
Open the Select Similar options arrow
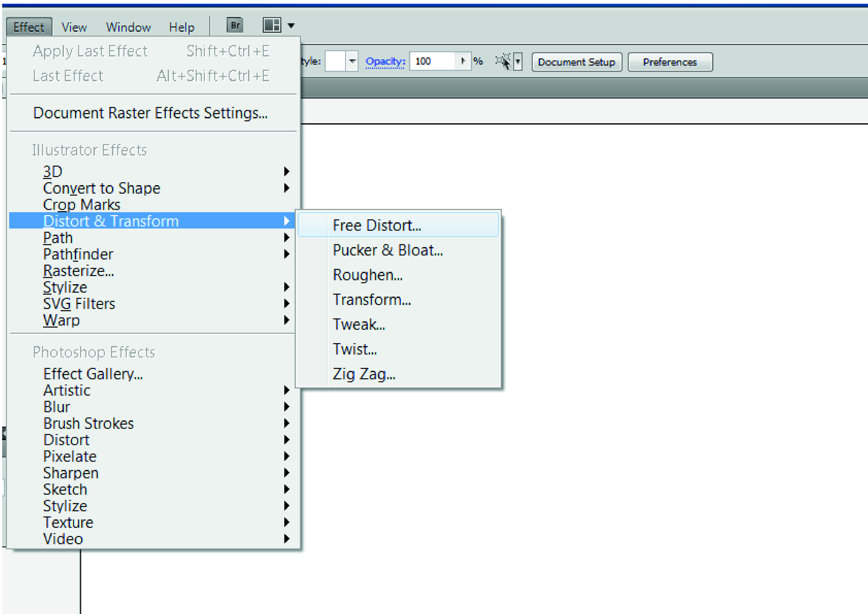pyautogui.click(x=518, y=61)
